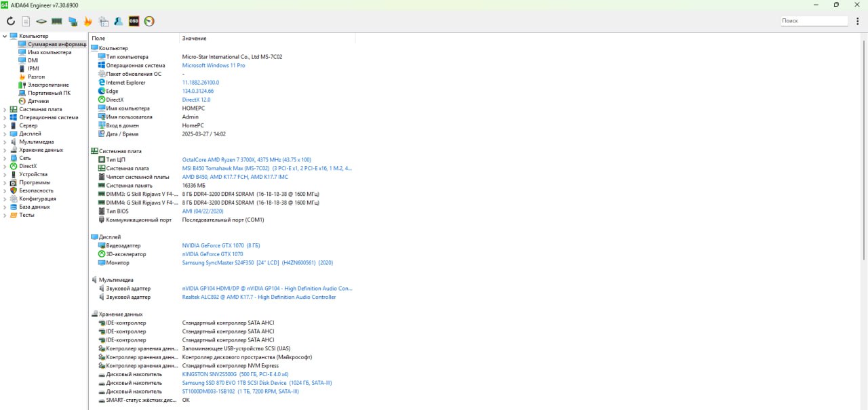The height and width of the screenshot is (410, 868).
Task: Click the Refresh toolbar icon
Action: click(10, 21)
